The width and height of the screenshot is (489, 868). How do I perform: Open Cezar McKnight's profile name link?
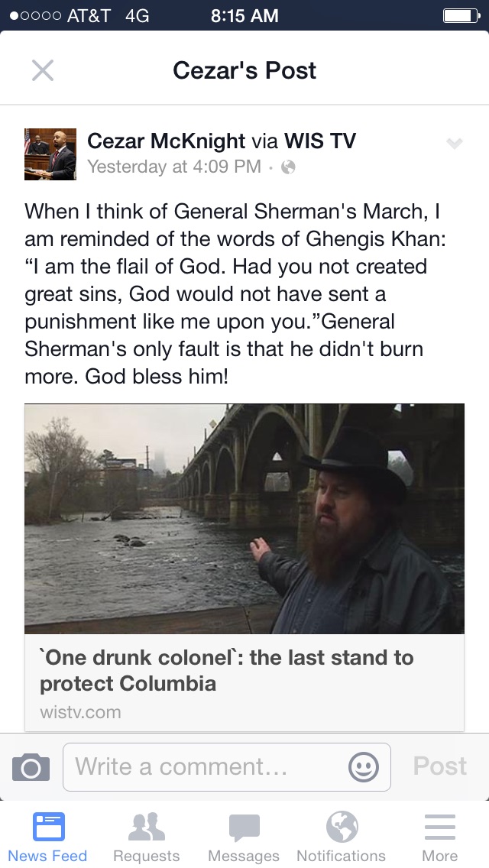point(166,141)
